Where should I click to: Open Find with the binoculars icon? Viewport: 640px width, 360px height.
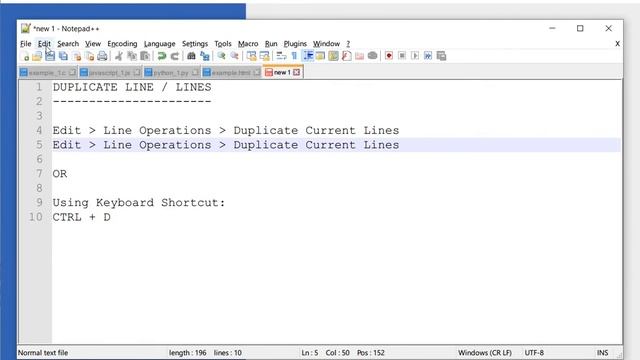[191, 56]
